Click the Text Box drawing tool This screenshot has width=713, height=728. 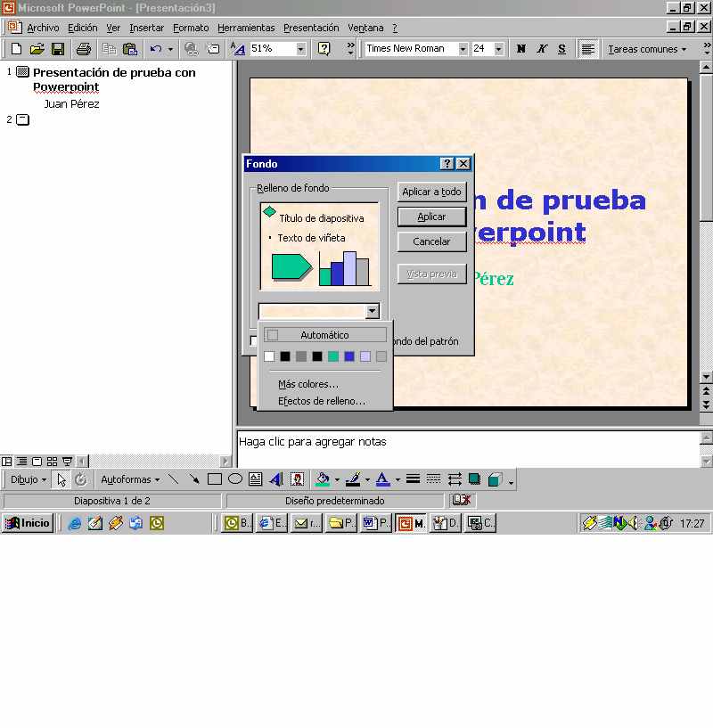tap(256, 479)
